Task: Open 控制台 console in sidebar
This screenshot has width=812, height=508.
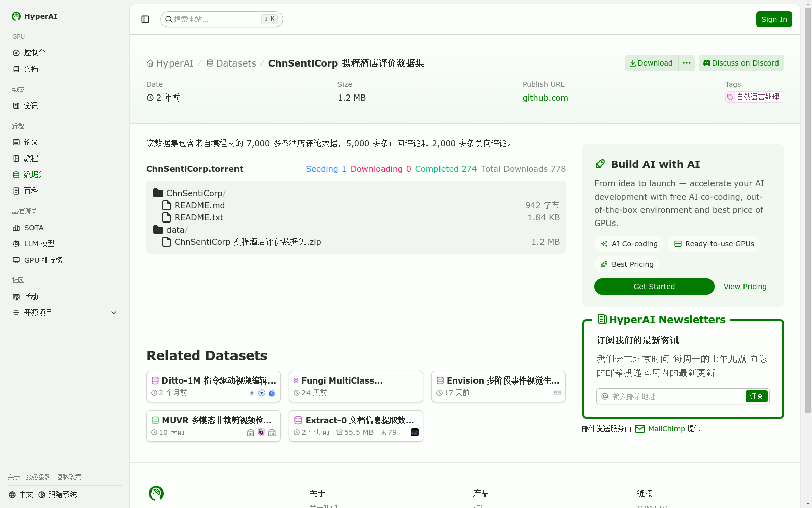Action: [x=65, y=53]
